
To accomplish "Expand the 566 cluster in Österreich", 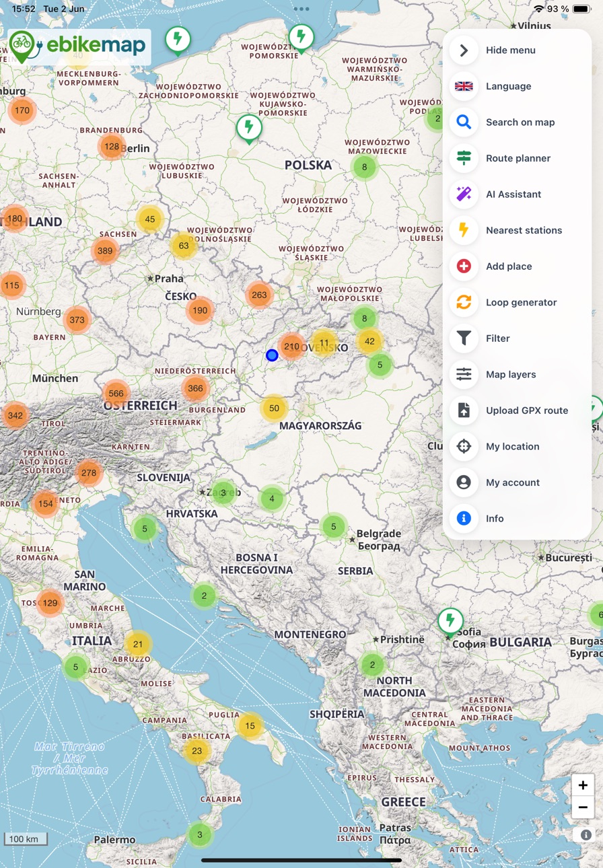I will click(116, 394).
